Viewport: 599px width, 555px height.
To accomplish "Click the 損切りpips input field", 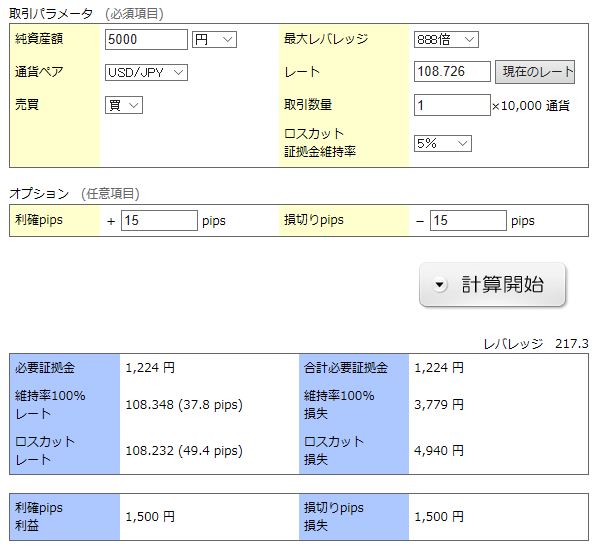I will point(468,220).
